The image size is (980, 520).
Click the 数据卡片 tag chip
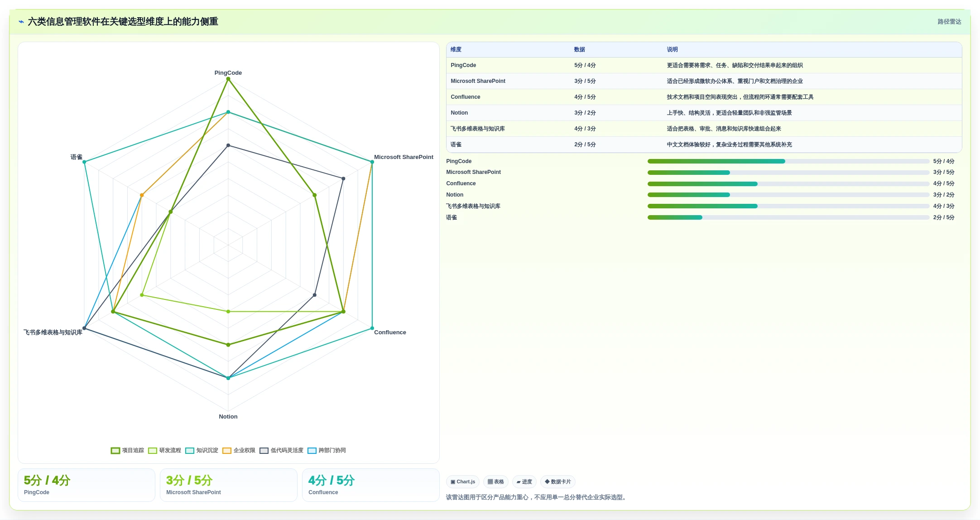coord(558,482)
